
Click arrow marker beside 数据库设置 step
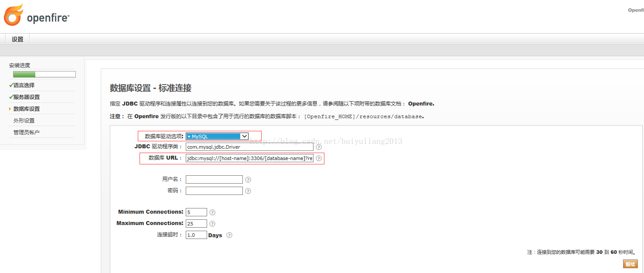pos(10,109)
